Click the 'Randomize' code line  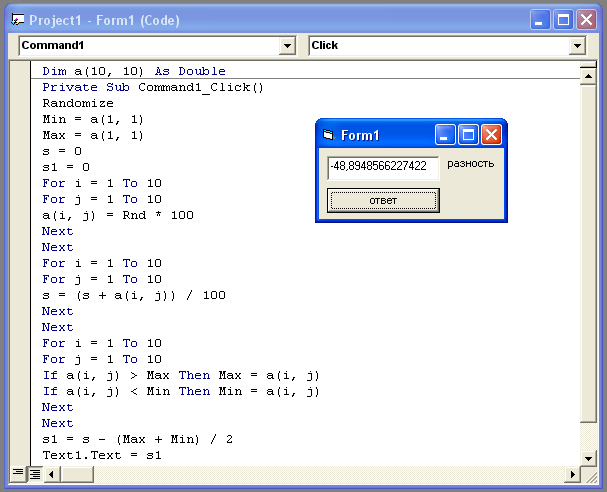pyautogui.click(x=78, y=103)
